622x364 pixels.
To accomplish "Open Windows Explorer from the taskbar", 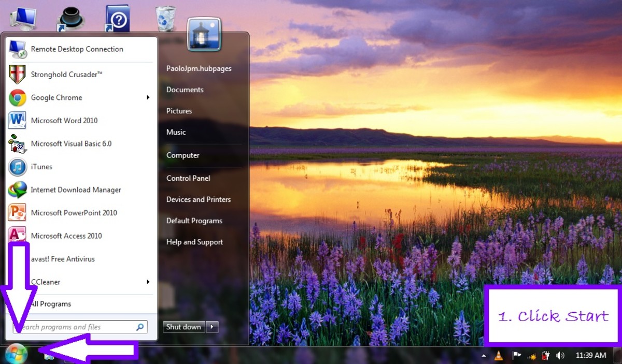I will tap(49, 356).
